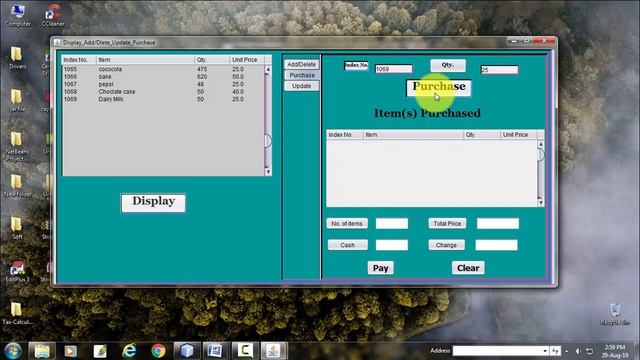Open the Computer desktop icon

(18, 15)
